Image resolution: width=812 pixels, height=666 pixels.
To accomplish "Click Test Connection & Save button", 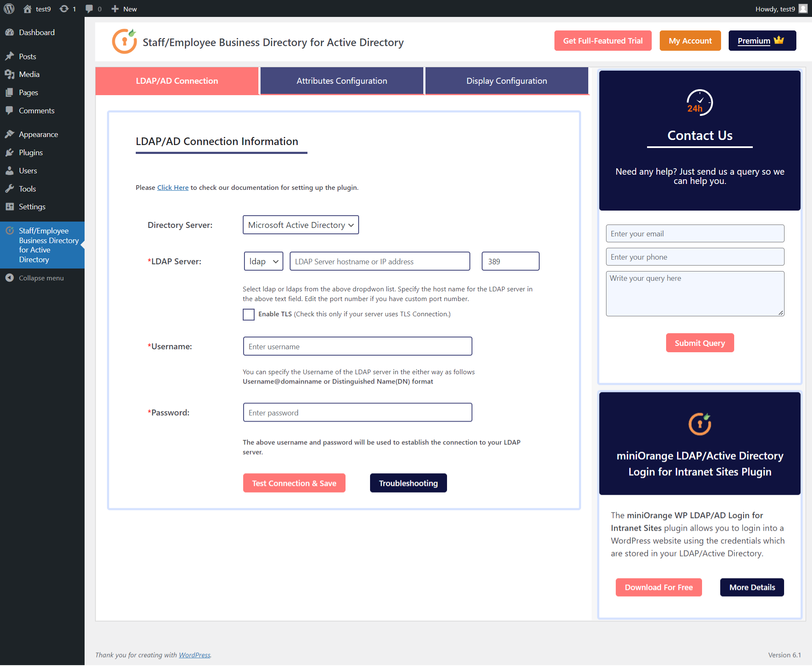I will pos(294,483).
